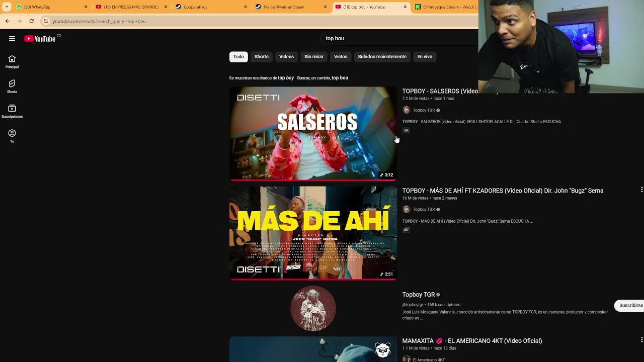This screenshot has height=362, width=644.
Task: Open the tab search dropdown arrow
Action: coord(7,7)
